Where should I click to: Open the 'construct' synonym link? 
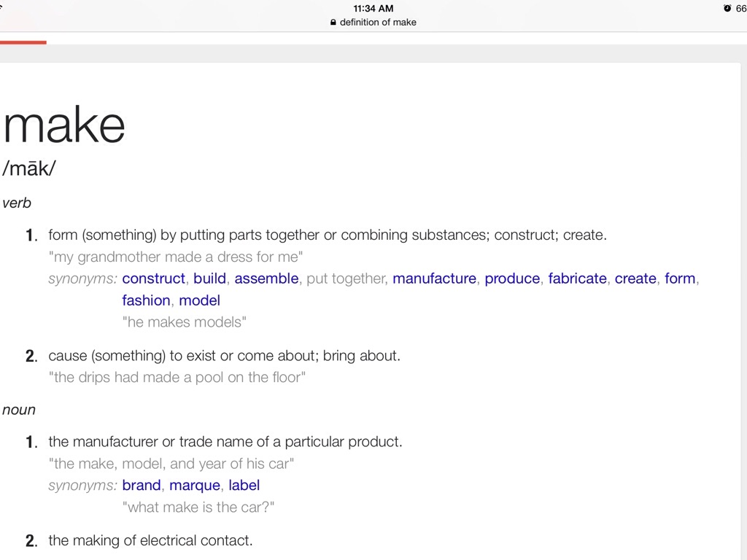pos(154,279)
